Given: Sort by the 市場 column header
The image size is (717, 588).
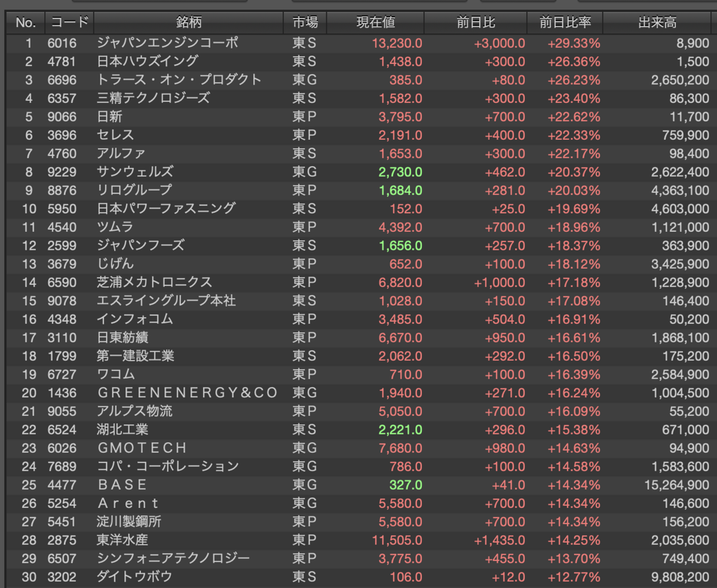Looking at the screenshot, I should click(x=305, y=23).
